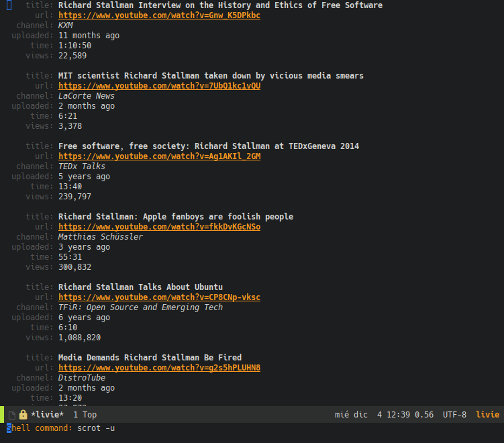
Task: Click the UTF-8 encoding indicator
Action: [454, 415]
